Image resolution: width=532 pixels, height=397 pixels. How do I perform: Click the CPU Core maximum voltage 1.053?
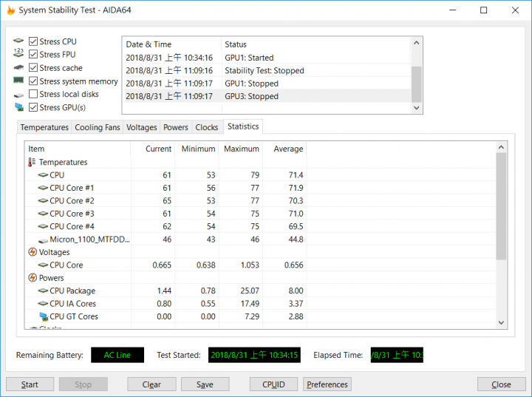pos(250,265)
